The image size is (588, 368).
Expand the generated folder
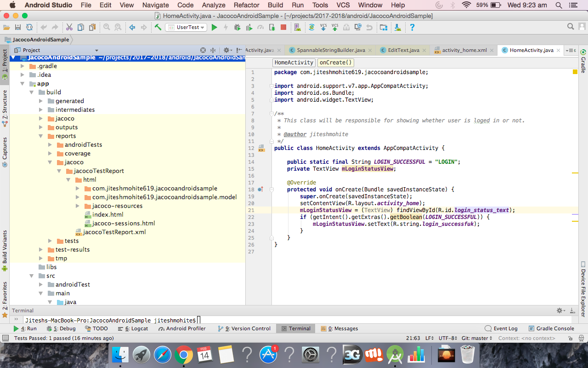point(40,101)
